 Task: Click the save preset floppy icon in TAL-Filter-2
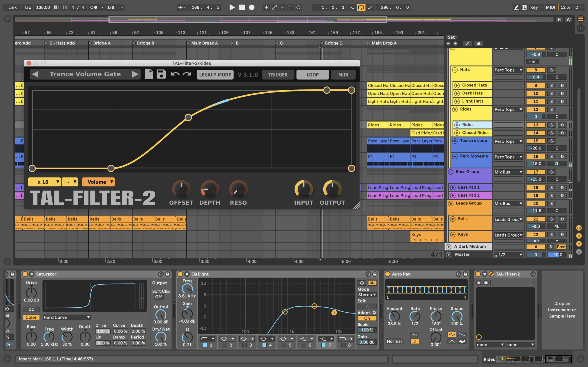[161, 74]
